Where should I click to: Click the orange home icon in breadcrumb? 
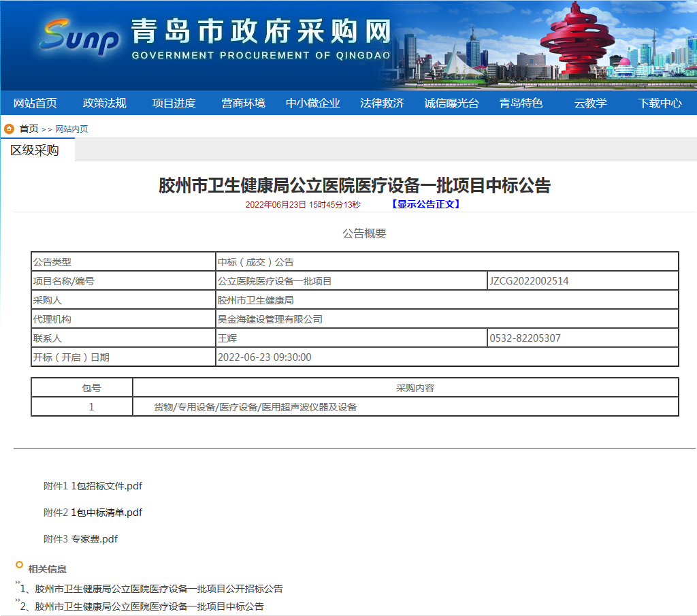pos(9,129)
